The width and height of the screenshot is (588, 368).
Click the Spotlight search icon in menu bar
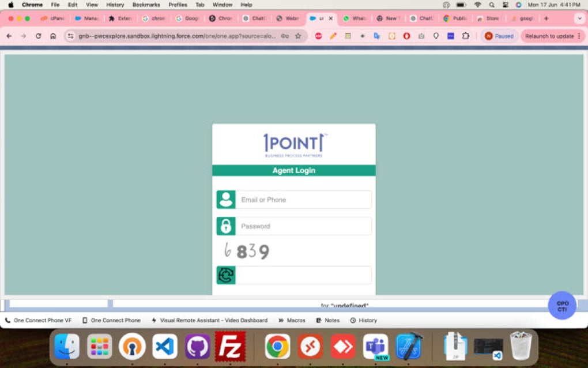coord(492,5)
